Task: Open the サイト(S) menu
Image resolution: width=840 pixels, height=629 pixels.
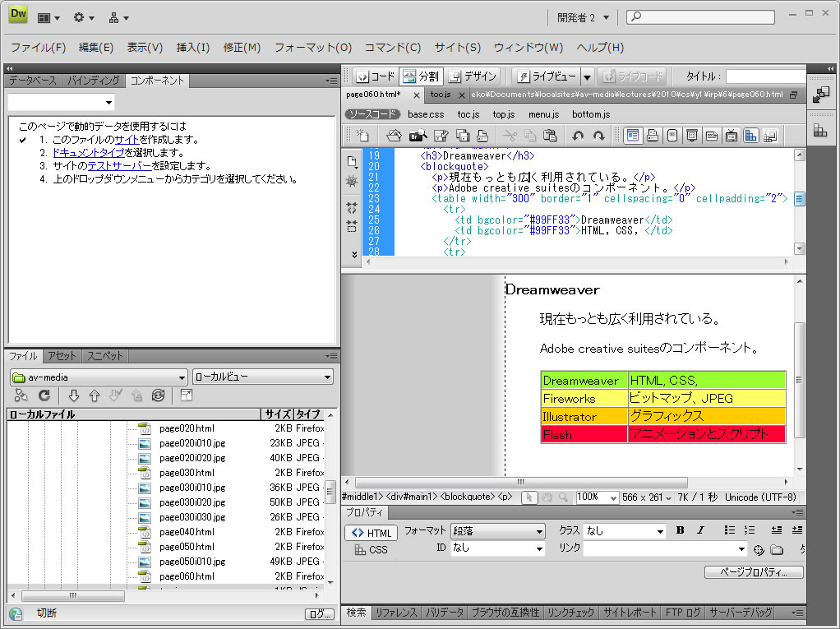Action: [x=458, y=48]
